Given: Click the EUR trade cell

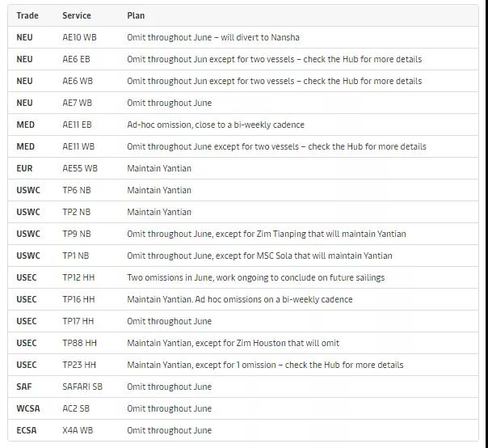Looking at the screenshot, I should pos(25,168).
